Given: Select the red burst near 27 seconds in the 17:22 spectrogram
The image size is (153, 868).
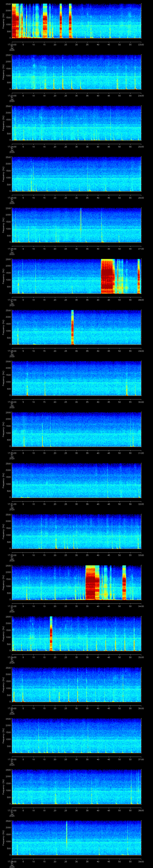Looking at the screenshot, I should click(70, 21).
